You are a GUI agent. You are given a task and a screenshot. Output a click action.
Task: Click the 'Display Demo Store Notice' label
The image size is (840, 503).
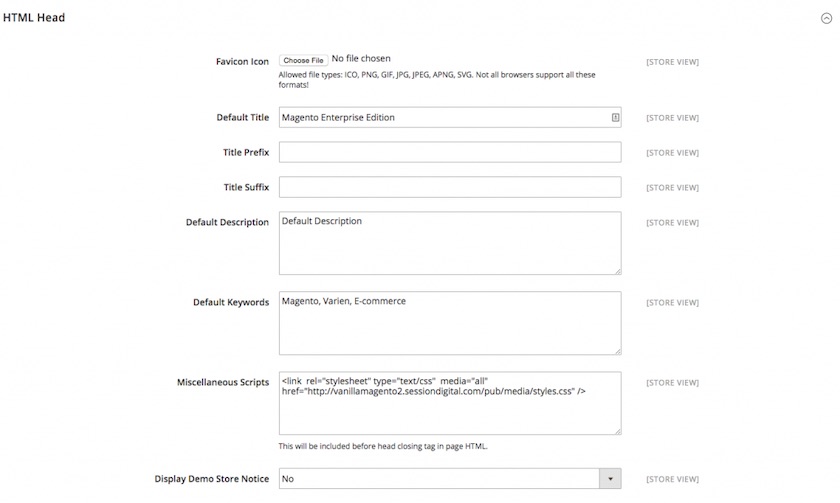click(212, 479)
